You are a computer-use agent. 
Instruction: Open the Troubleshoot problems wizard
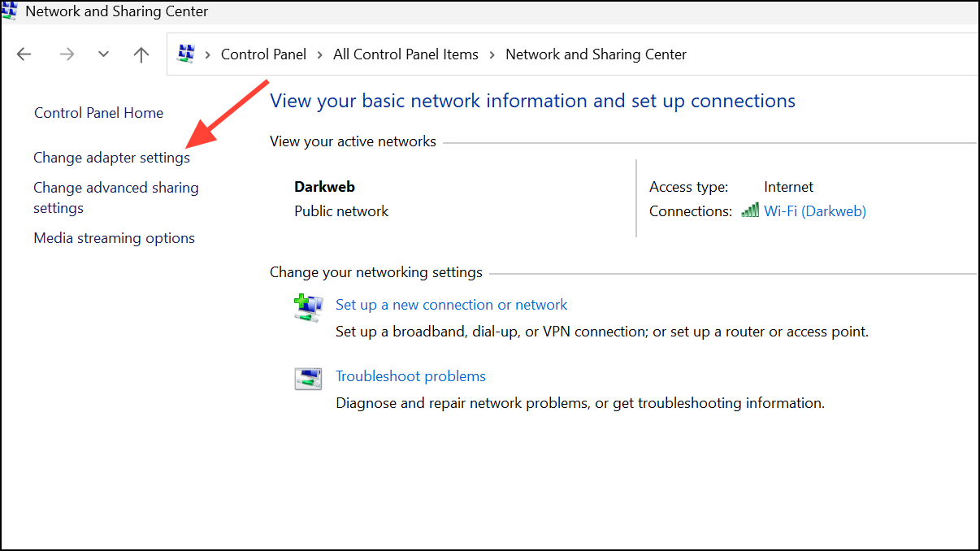point(410,375)
